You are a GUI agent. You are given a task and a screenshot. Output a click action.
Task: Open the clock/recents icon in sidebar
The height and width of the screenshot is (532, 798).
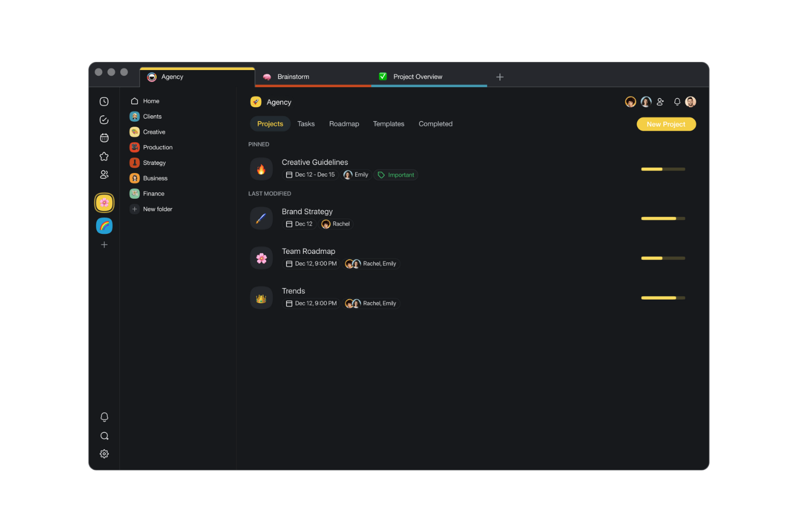104,101
